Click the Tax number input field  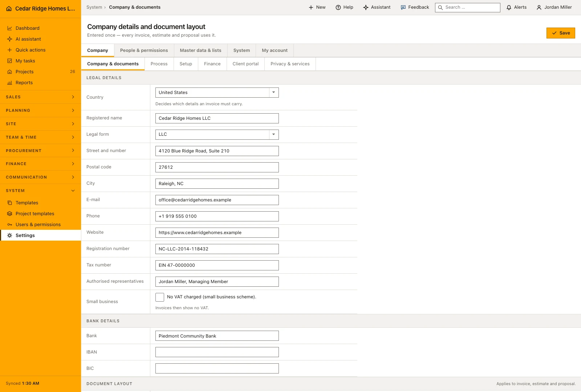click(217, 265)
